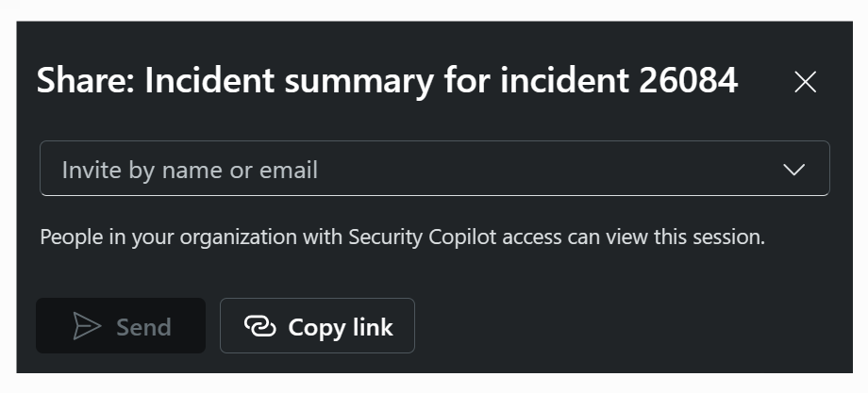This screenshot has height=393, width=868.
Task: Dismiss dialog with the X icon
Action: pyautogui.click(x=805, y=82)
